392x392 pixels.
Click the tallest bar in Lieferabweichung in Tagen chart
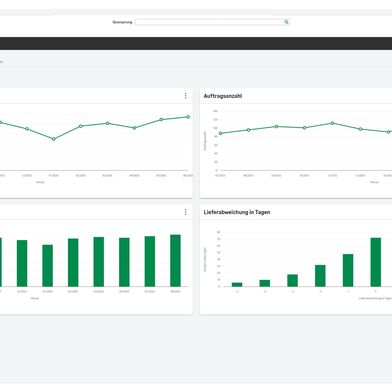(376, 262)
